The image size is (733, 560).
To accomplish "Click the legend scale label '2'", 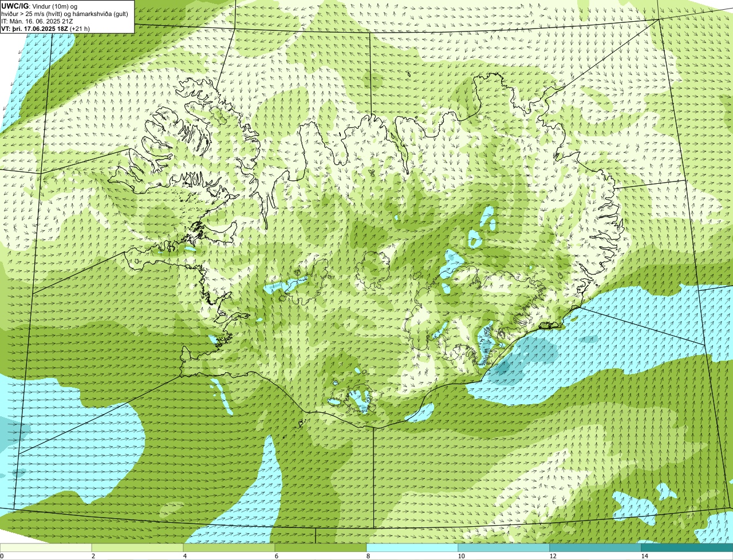I will (93, 556).
